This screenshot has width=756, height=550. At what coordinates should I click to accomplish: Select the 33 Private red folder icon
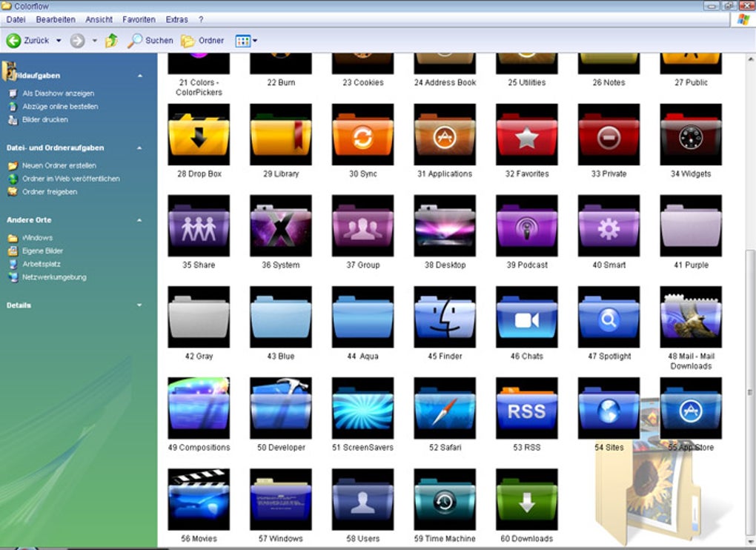(x=609, y=134)
